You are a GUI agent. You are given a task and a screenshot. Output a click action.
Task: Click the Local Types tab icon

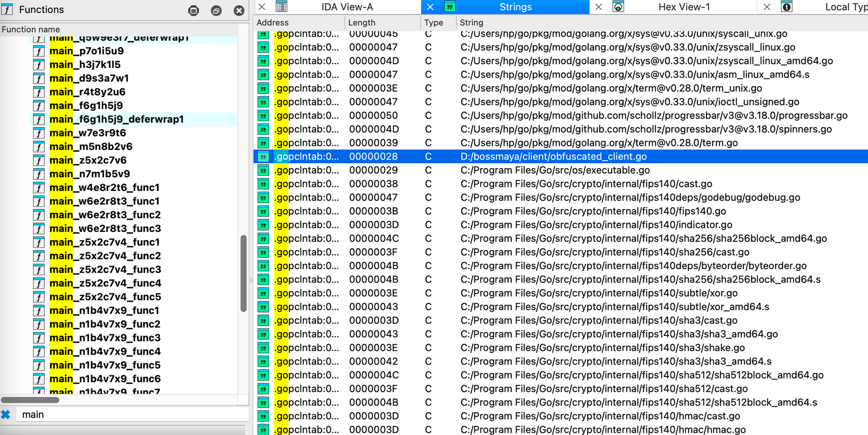click(786, 7)
